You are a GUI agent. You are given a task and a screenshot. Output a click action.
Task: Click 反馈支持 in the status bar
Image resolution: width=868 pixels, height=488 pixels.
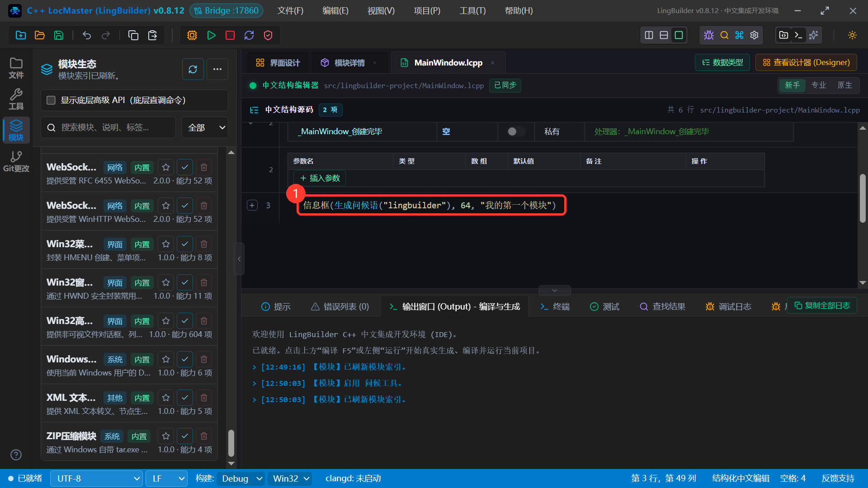point(838,479)
